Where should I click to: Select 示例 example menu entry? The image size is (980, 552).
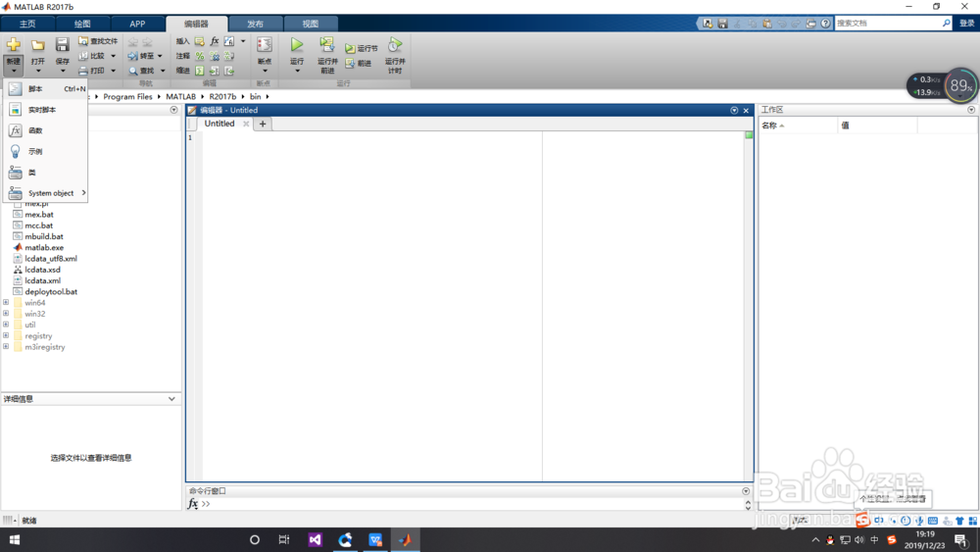(x=45, y=151)
